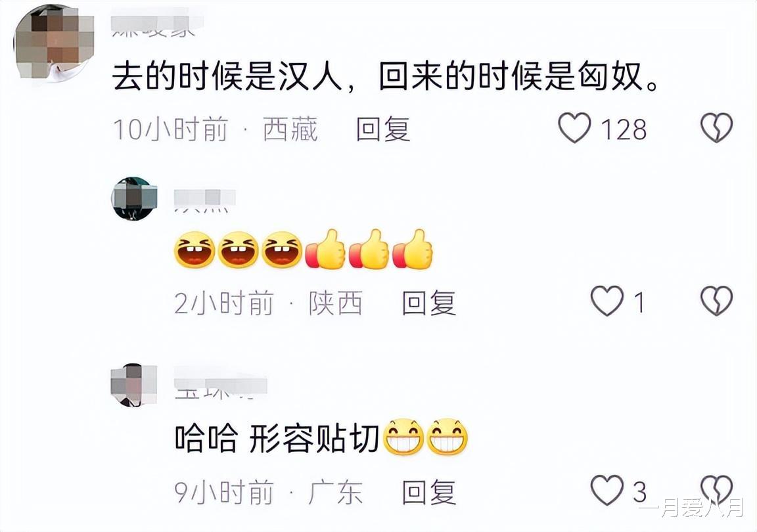Tap the laughing emoji row in reply
The width and height of the screenshot is (757, 532).
pos(303,250)
